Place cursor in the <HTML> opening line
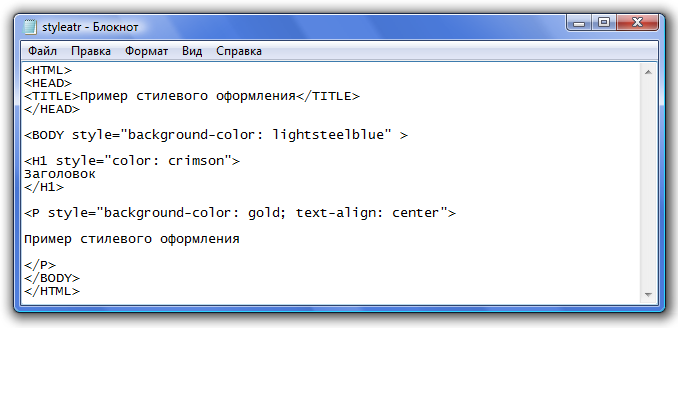Image resolution: width=678 pixels, height=400 pixels. point(48,70)
